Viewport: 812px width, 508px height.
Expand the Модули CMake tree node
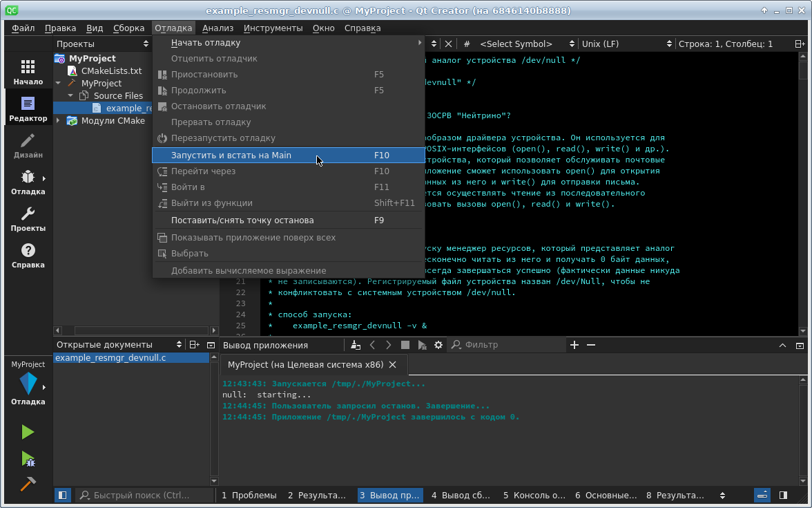tap(59, 121)
